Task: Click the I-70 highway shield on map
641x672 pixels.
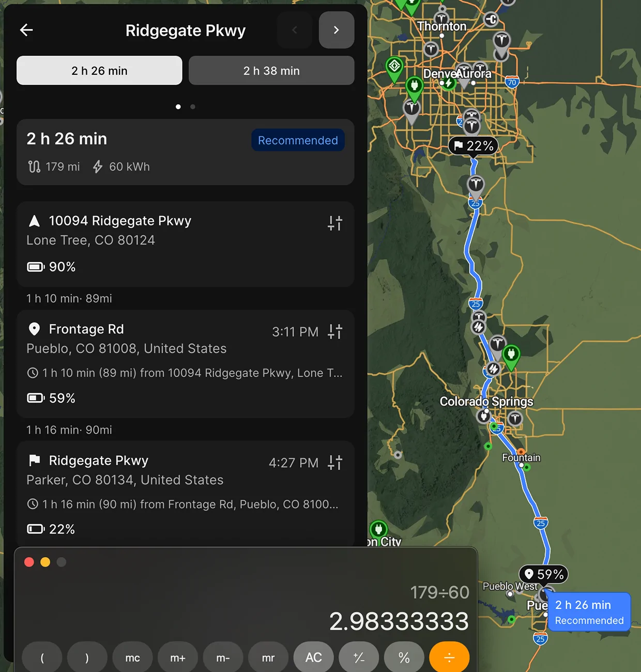Action: tap(512, 82)
